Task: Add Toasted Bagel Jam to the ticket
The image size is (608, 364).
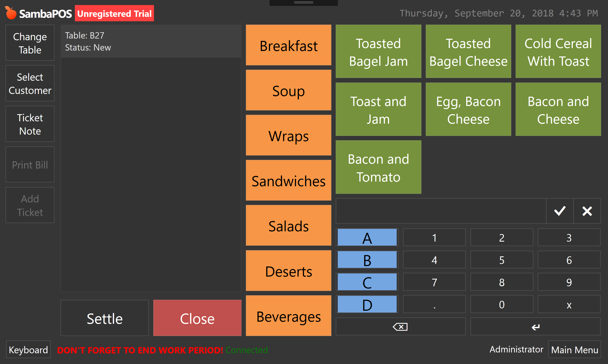Action: 378,52
